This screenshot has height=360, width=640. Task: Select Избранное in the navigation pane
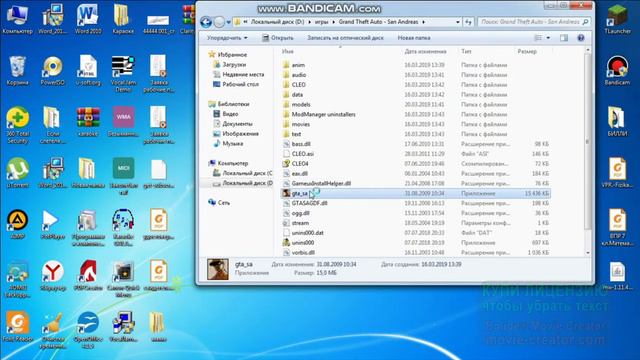click(232, 55)
